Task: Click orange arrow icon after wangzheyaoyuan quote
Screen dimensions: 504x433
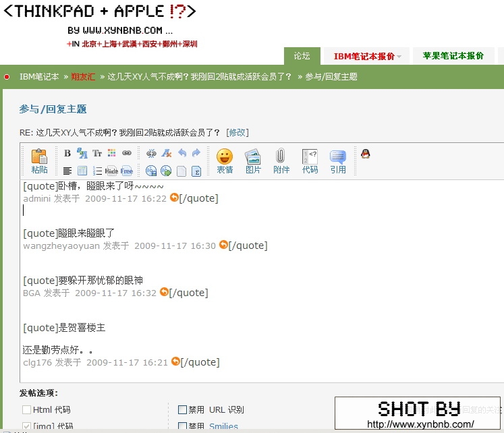Action: [x=223, y=244]
